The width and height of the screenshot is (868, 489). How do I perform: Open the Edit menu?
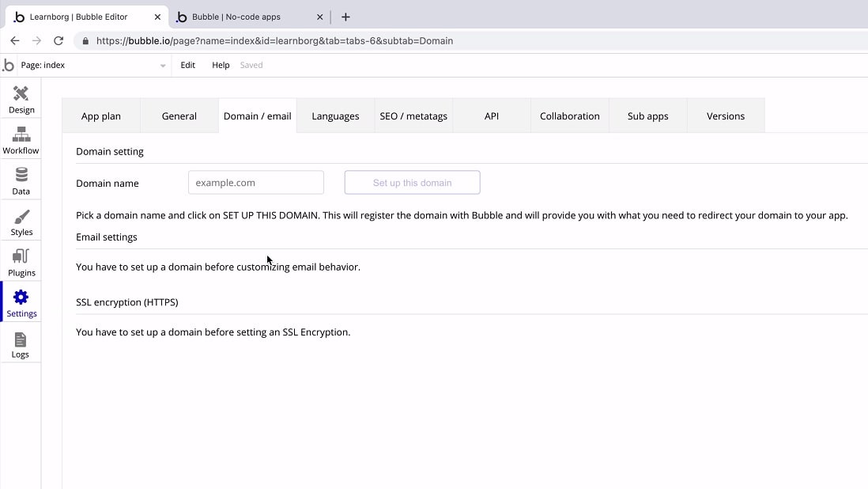pyautogui.click(x=187, y=66)
